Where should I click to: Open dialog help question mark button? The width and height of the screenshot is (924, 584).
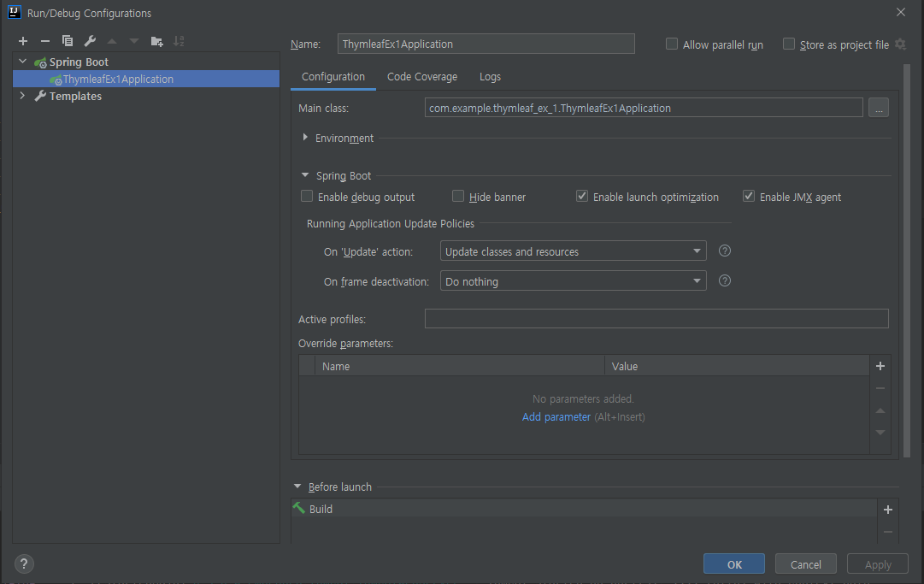pos(24,564)
